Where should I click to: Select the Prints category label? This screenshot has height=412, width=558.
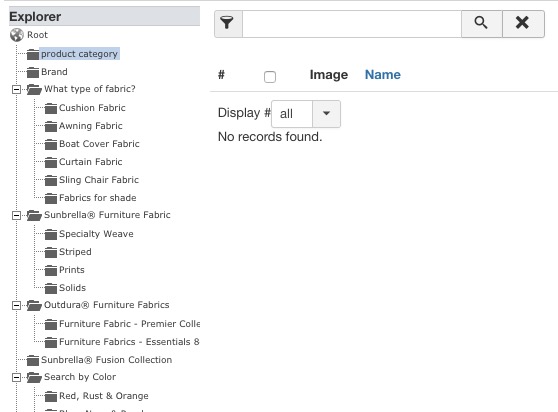pyautogui.click(x=72, y=270)
